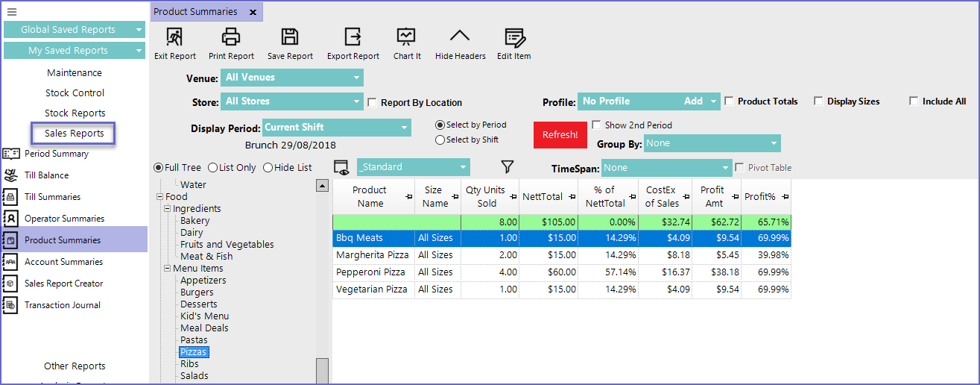Click the Sales Reports section link
This screenshot has width=980, height=385.
point(74,134)
